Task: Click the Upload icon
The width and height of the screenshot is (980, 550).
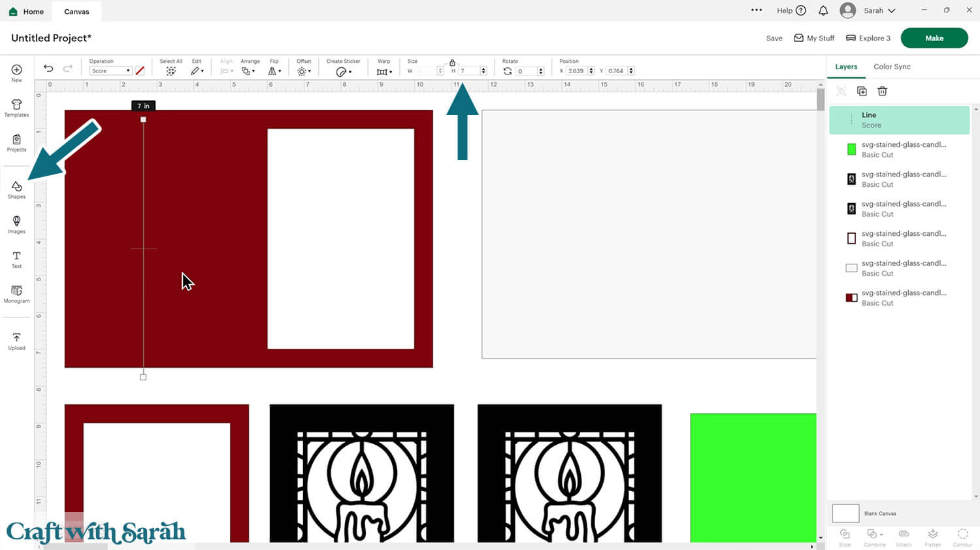Action: tap(16, 338)
